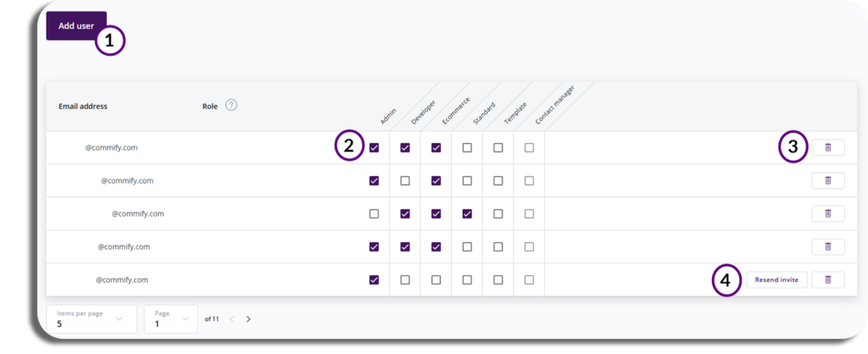Check Admin role for third user

374,213
